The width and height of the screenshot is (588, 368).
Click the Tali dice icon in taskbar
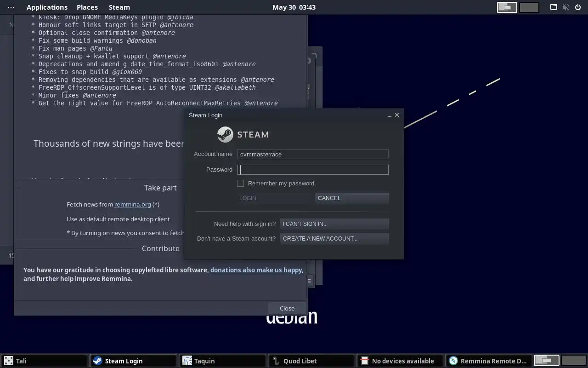pos(9,361)
